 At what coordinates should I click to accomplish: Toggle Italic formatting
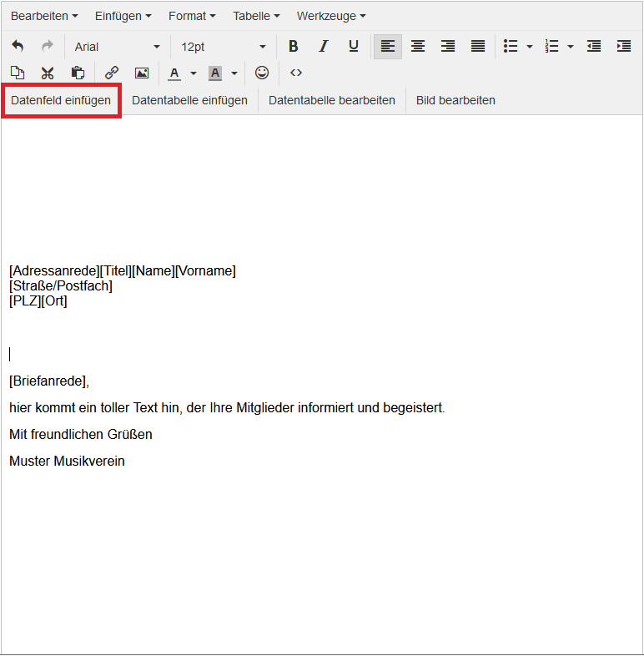[x=324, y=46]
